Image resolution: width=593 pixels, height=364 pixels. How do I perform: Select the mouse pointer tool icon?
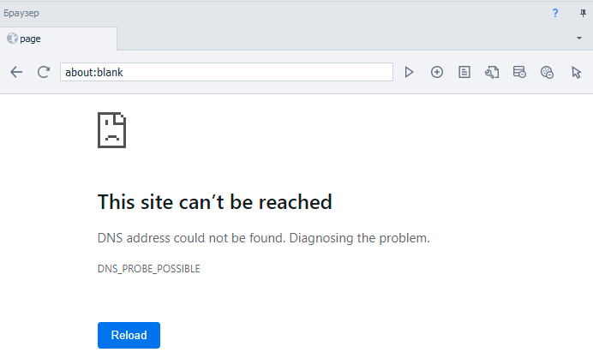(x=576, y=72)
